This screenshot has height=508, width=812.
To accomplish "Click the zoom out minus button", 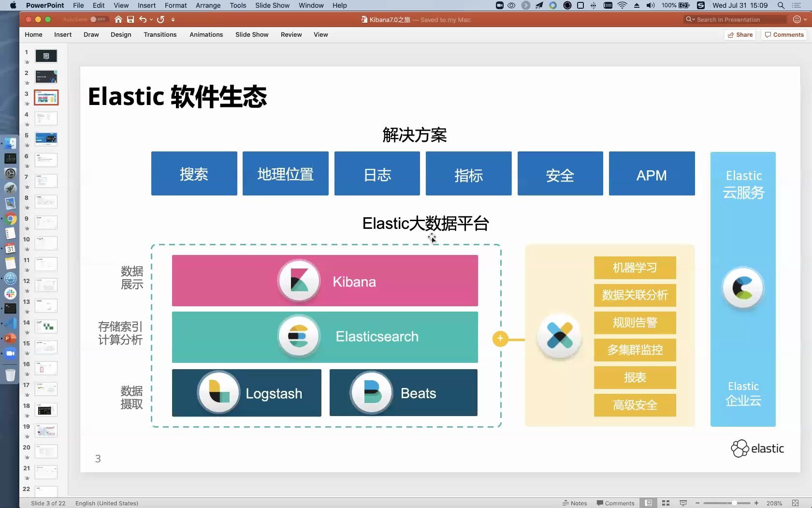I will tap(697, 503).
